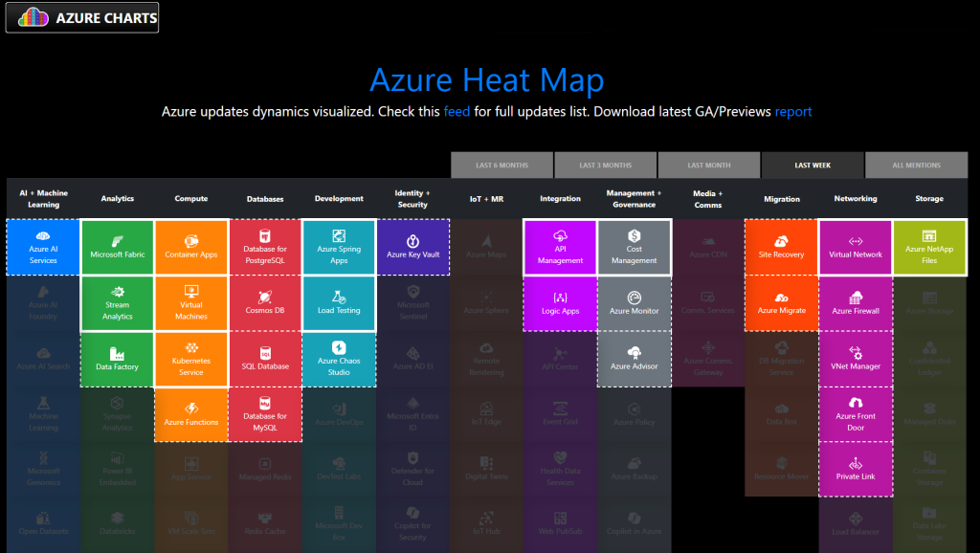Select the dimmed Data Box tile
Viewport: 980px width, 553px height.
[x=781, y=415]
